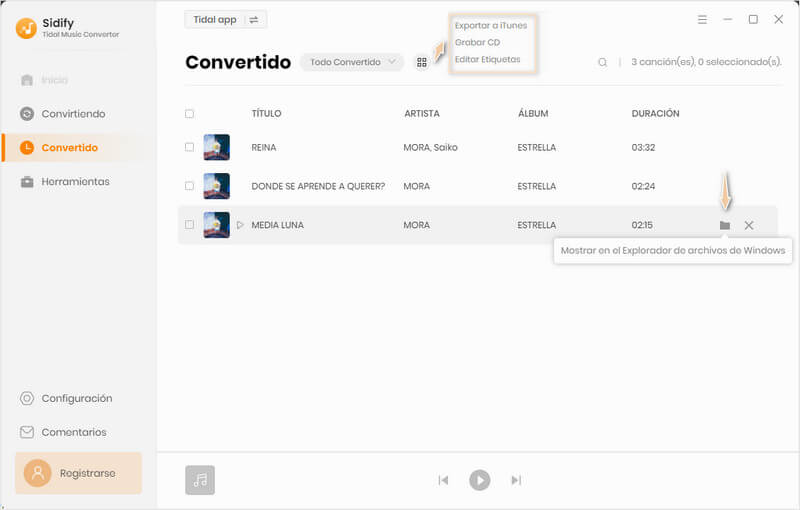Open Configuración settings
The width and height of the screenshot is (800, 510).
(66, 398)
